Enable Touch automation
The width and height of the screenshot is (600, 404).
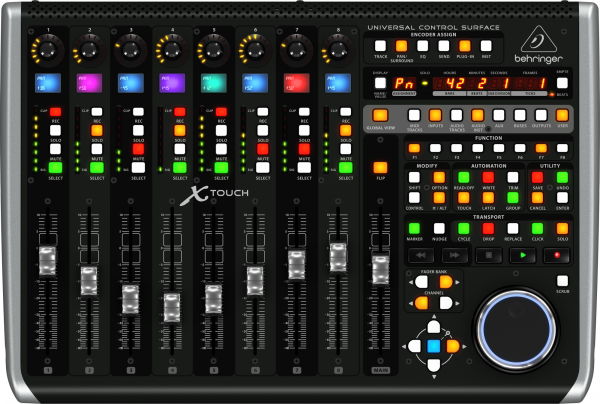pos(463,198)
